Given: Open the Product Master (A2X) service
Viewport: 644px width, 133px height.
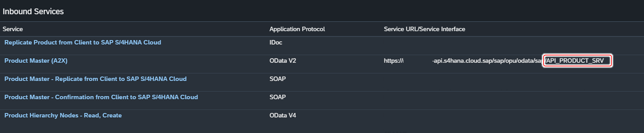Looking at the screenshot, I should pyautogui.click(x=36, y=61).
